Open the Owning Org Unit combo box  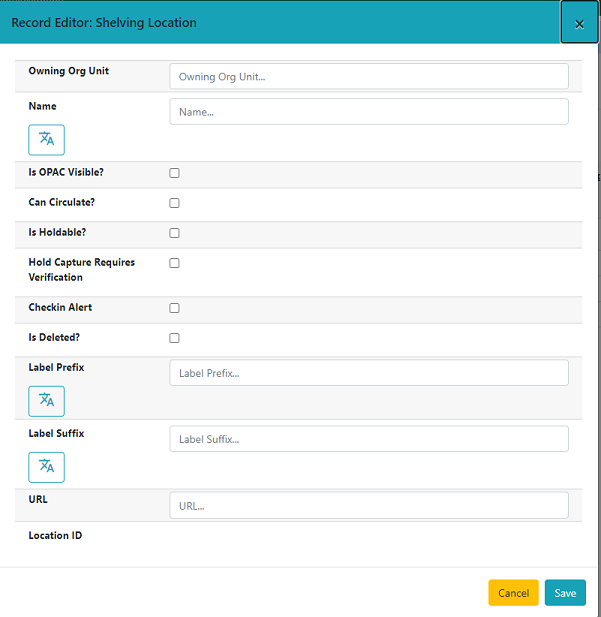tap(368, 76)
